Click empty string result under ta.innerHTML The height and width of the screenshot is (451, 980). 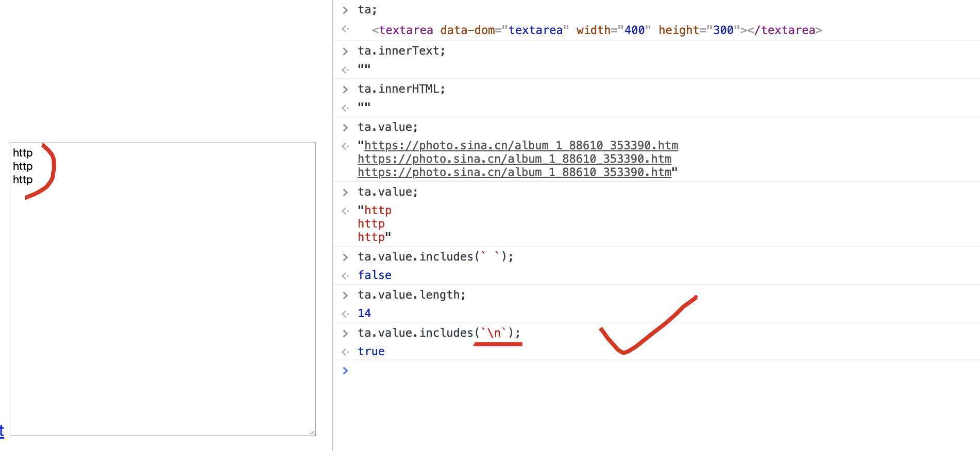click(x=364, y=106)
